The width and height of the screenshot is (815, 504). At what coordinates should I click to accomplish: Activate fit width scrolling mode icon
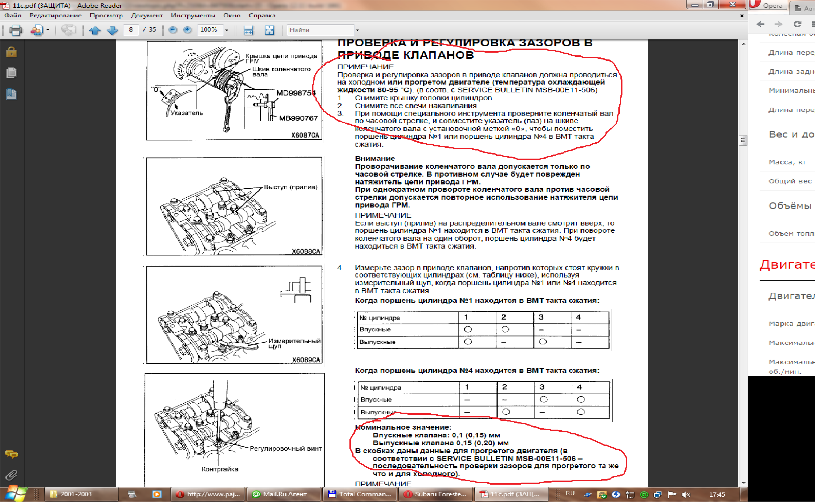coord(248,30)
